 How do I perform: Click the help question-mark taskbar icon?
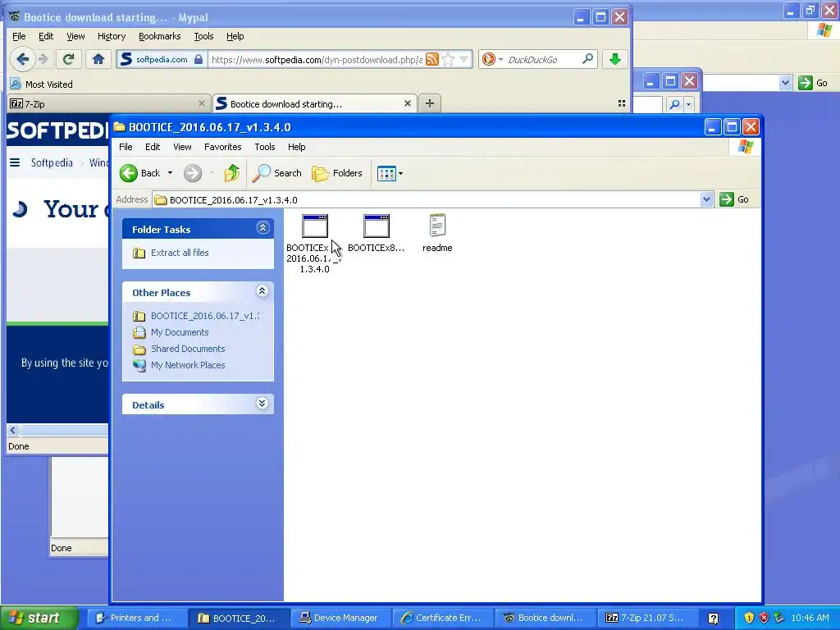point(713,619)
